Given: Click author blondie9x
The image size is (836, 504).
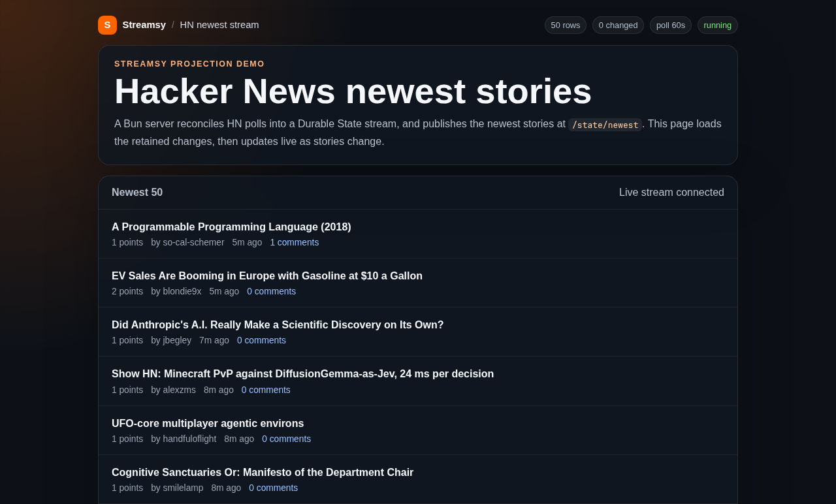Looking at the screenshot, I should coord(176,291).
